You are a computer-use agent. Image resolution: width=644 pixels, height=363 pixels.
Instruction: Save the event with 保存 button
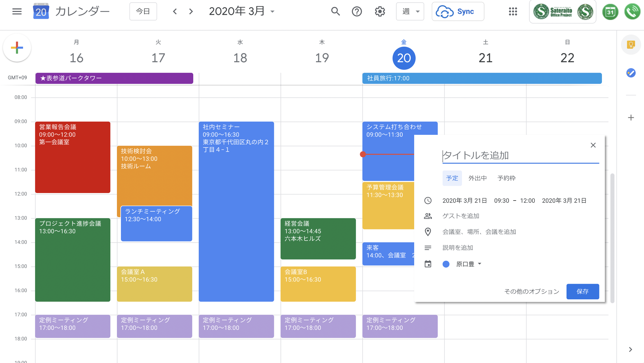point(583,292)
